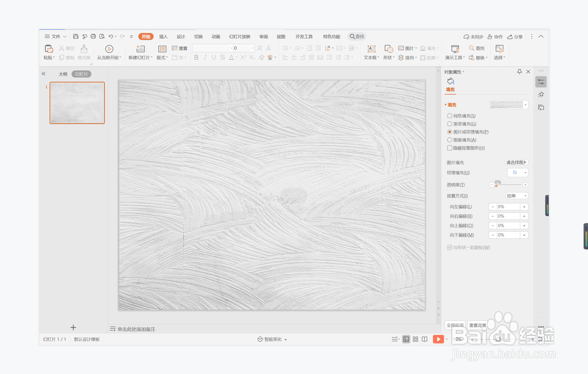The image size is (588, 374).
Task: Click the Presentation Tools icon
Action: point(455,49)
